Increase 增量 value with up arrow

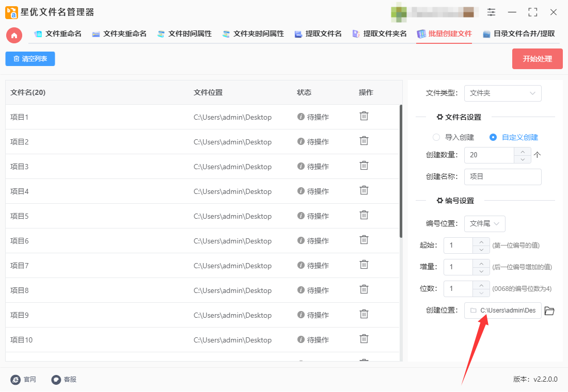click(481, 264)
